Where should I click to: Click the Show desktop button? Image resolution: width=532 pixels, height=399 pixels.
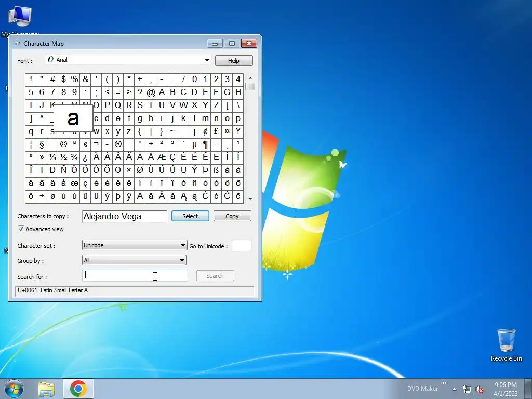(x=528, y=389)
